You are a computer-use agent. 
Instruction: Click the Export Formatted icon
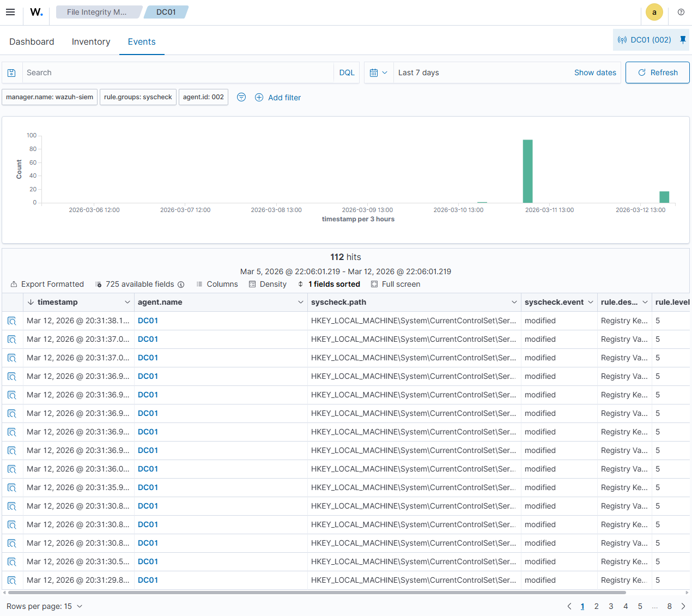pos(13,284)
